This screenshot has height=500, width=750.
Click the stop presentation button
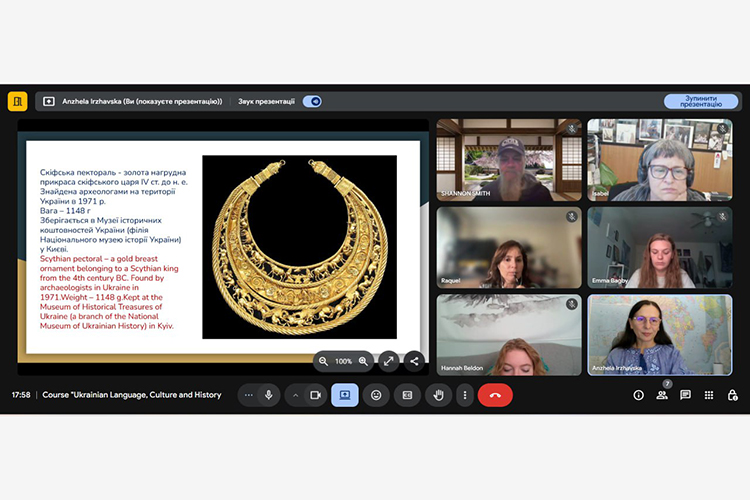(x=701, y=101)
